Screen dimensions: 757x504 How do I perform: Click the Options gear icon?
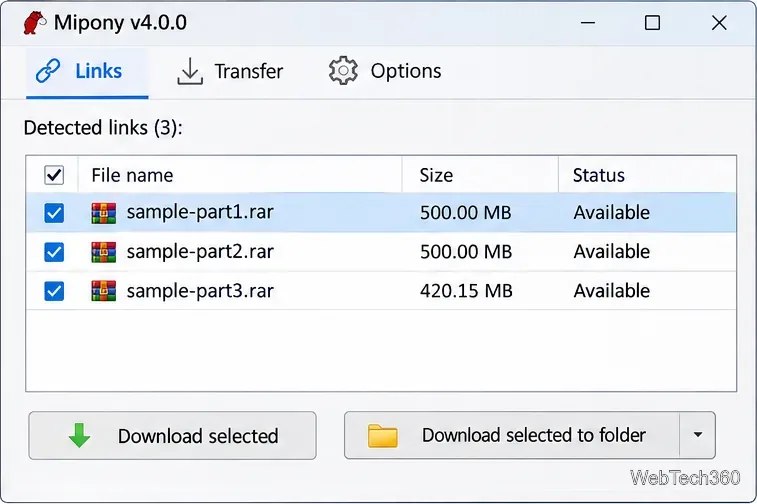(x=343, y=71)
